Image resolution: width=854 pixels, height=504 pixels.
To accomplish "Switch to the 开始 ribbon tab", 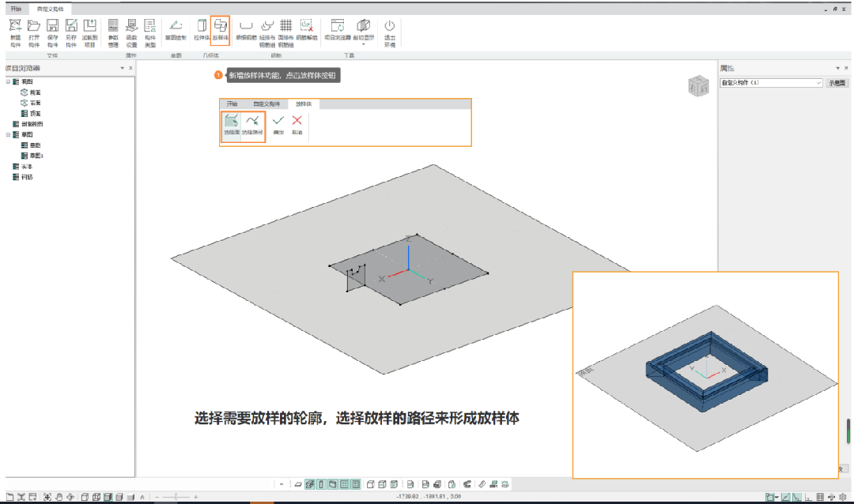I will click(16, 8).
